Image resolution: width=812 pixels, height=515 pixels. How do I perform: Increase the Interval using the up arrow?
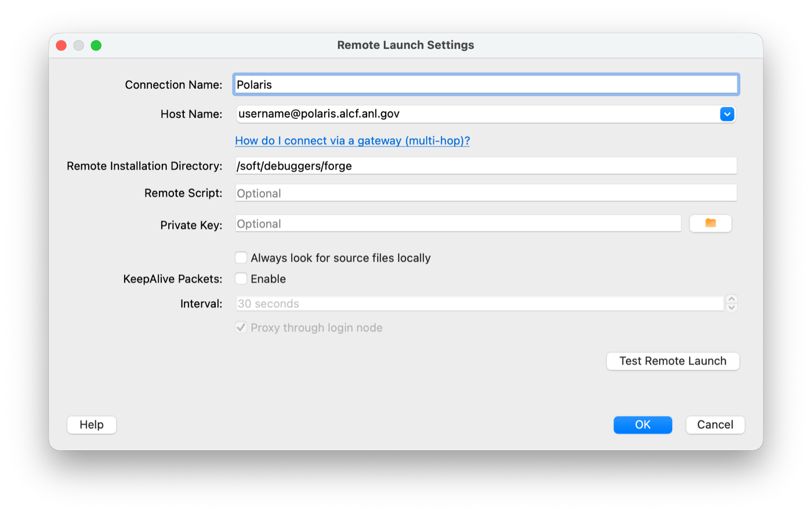coord(732,299)
